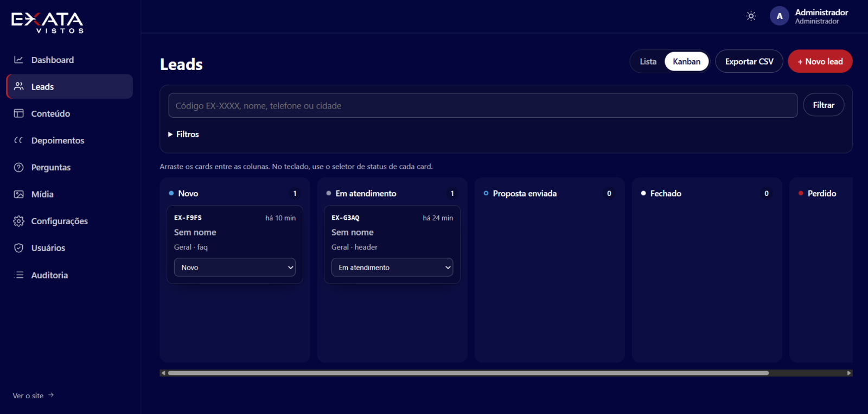The image size is (868, 414).
Task: Click the Perdido column header
Action: [822, 193]
